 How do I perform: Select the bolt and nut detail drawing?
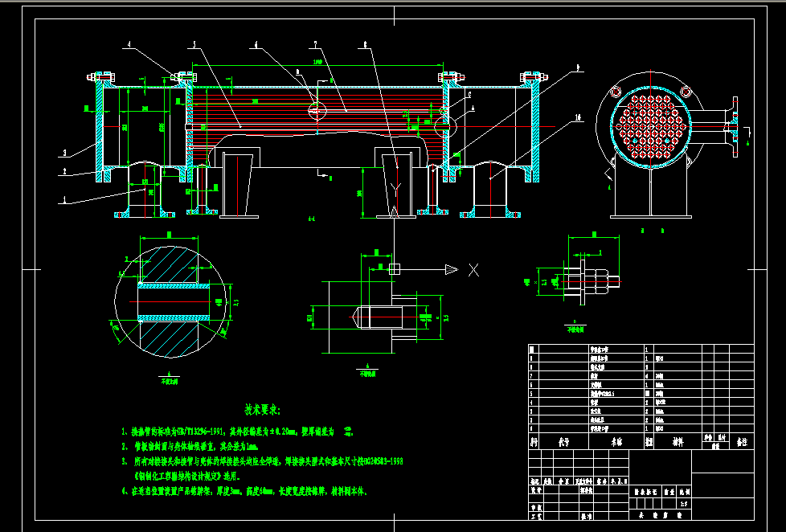point(592,280)
